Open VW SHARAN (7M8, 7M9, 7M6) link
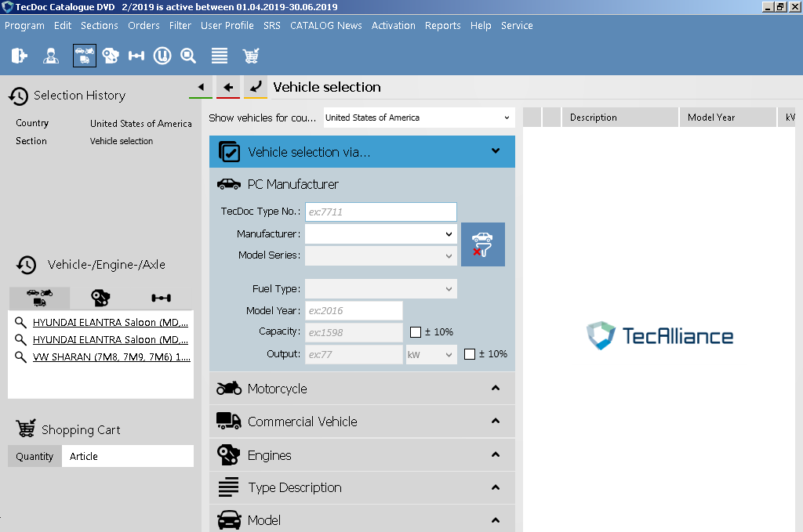Viewport: 803px width, 532px height. coord(111,357)
